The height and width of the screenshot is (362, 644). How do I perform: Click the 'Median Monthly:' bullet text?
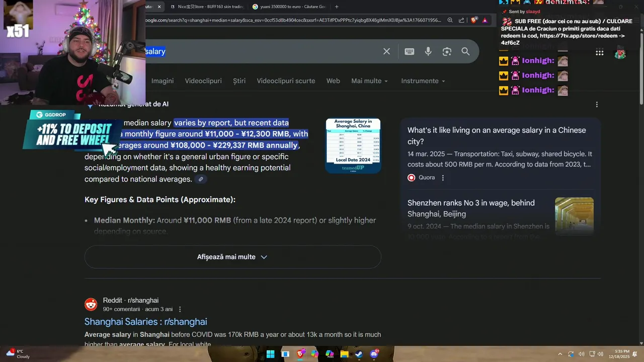click(x=124, y=220)
